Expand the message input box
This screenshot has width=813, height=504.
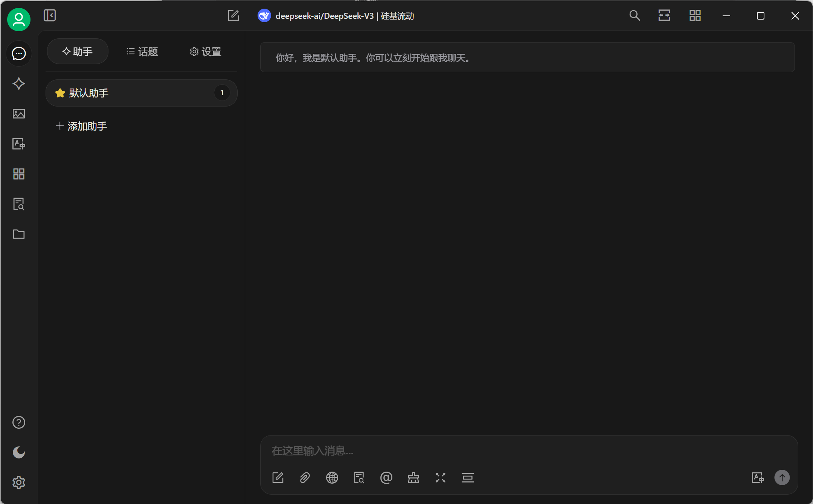click(x=441, y=478)
